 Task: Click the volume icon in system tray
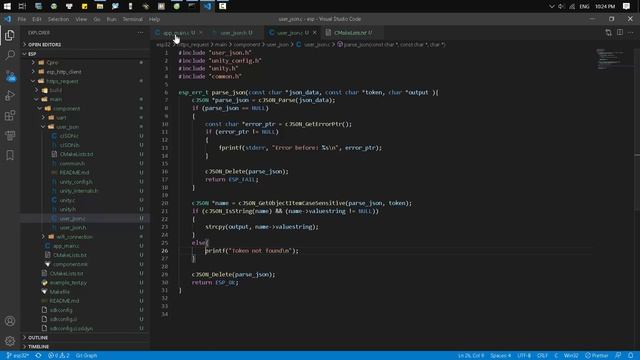coord(561,7)
